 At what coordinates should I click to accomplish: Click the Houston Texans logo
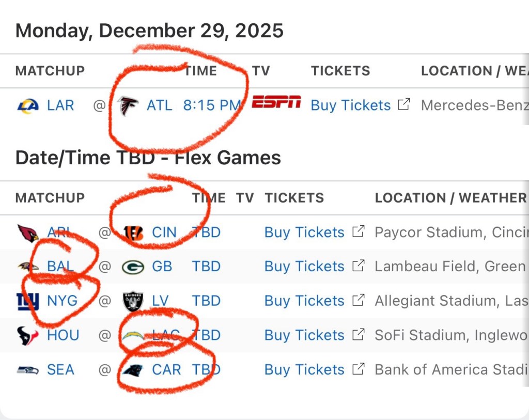point(27,336)
